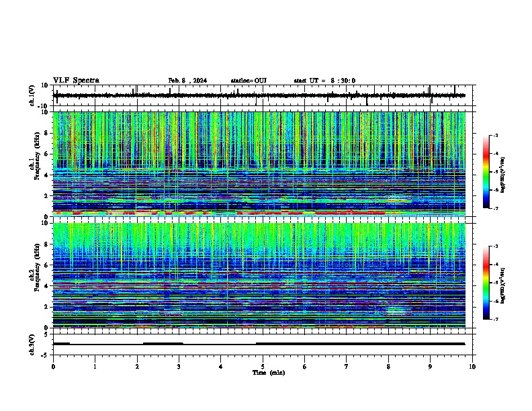Select the "start UT = 8 :30: 0" text

coord(324,81)
